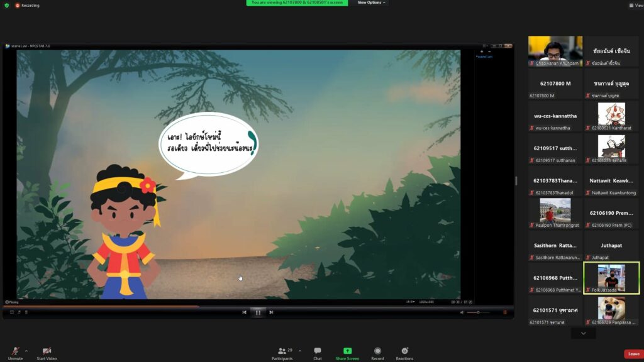Open the View Options dropdown
The image size is (644, 362).
click(370, 3)
